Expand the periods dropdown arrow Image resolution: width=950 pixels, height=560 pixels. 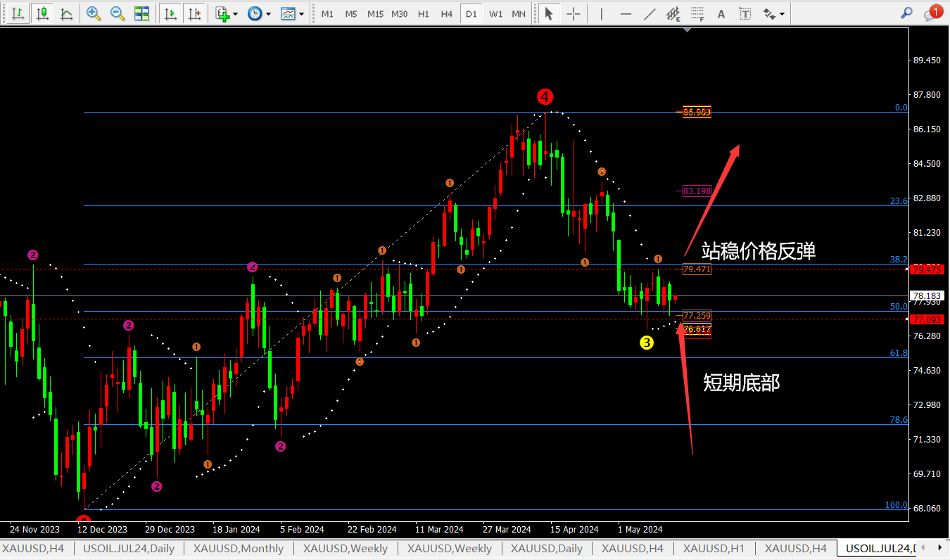268,13
